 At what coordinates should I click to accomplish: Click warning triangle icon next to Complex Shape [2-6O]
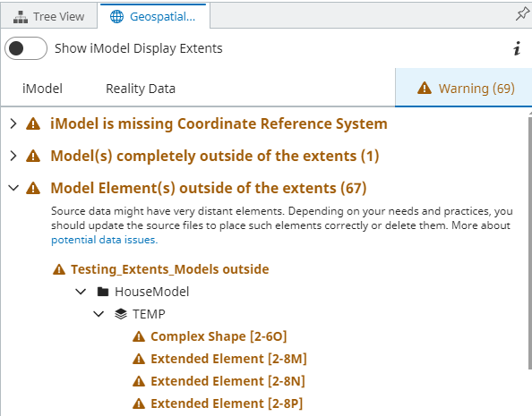(139, 336)
